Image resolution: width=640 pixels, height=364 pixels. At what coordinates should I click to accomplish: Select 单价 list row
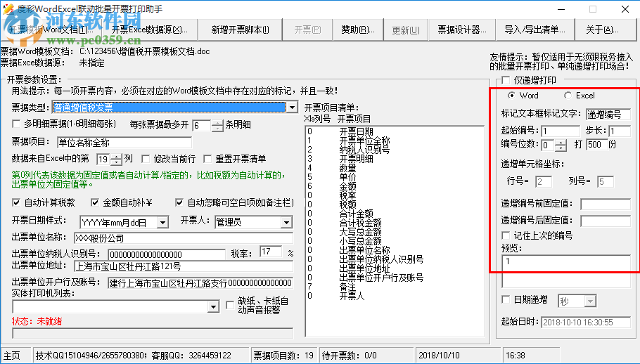[x=395, y=177]
